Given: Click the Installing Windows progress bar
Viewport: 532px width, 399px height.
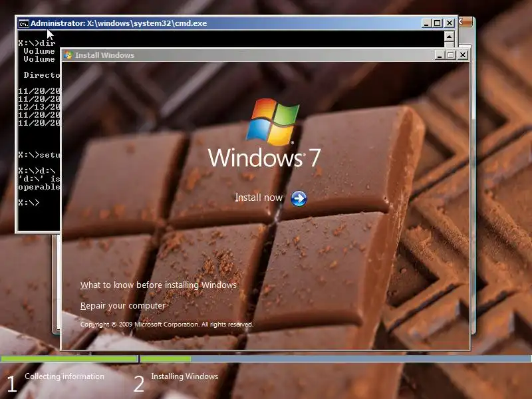Looking at the screenshot, I should pyautogui.click(x=336, y=358).
